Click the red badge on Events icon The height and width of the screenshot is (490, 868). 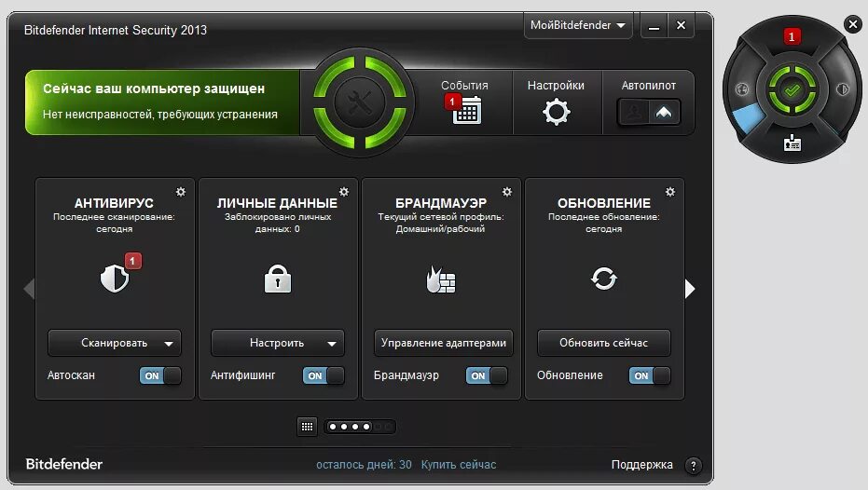point(452,102)
